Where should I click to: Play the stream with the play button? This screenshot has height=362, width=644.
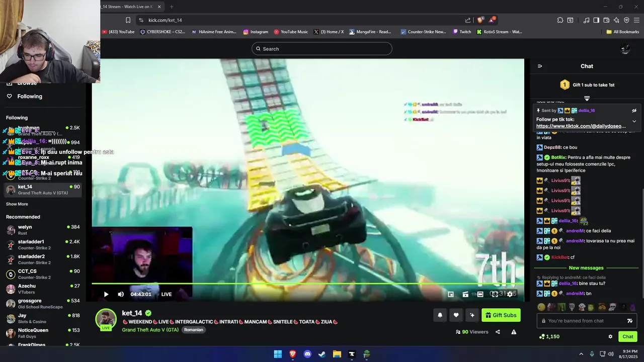coord(106,294)
